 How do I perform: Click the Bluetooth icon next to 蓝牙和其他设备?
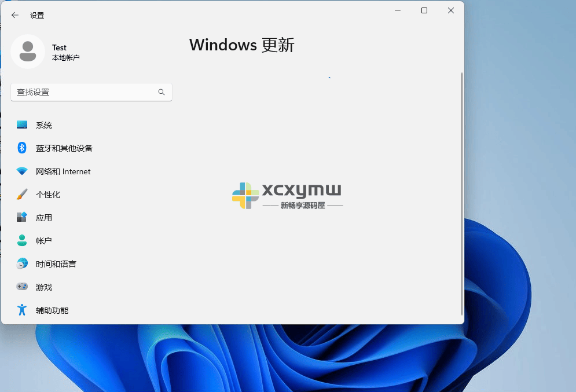point(21,148)
